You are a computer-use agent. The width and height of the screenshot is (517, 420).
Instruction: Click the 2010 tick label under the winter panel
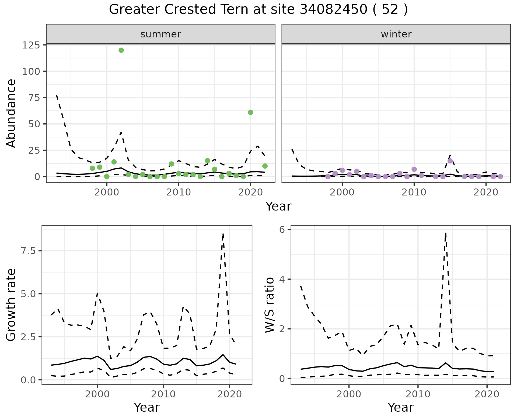414,192
